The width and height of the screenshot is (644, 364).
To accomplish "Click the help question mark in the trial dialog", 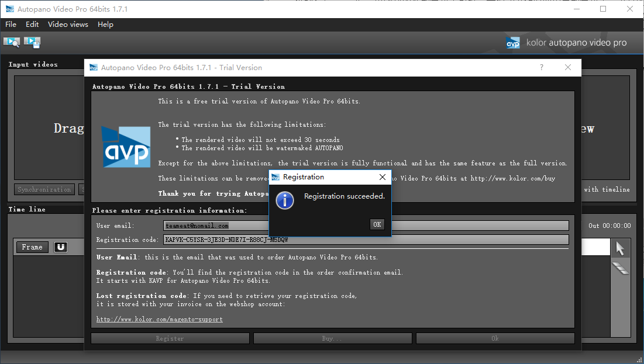I will (541, 67).
